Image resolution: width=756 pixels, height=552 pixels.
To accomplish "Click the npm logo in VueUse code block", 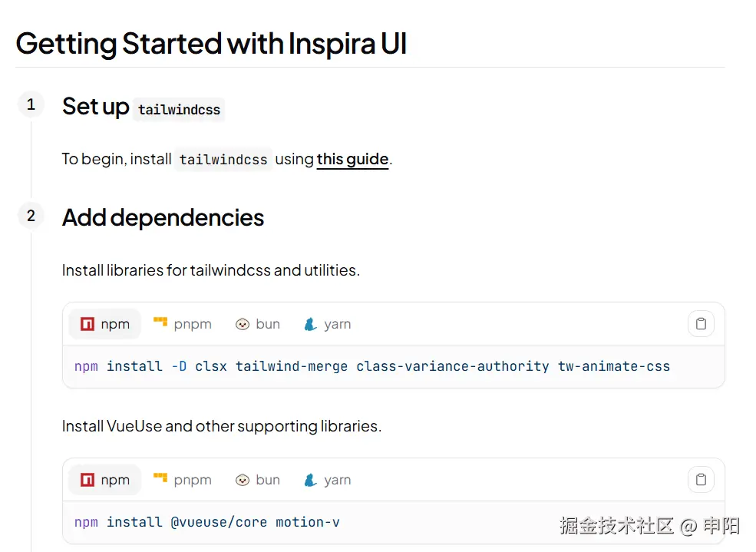I will point(87,480).
